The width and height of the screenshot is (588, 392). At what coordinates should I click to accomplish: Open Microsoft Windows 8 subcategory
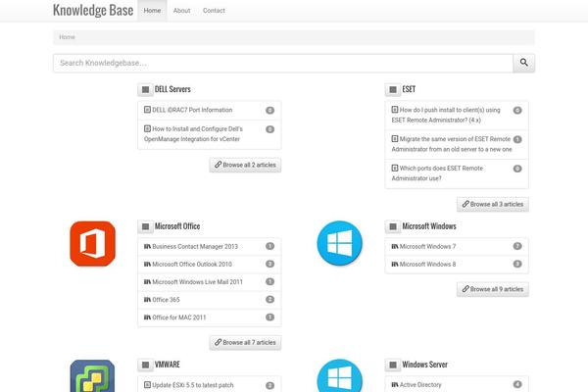point(427,264)
